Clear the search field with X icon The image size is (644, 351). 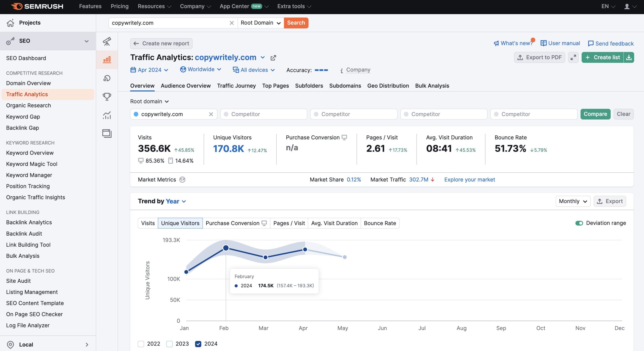pos(232,23)
